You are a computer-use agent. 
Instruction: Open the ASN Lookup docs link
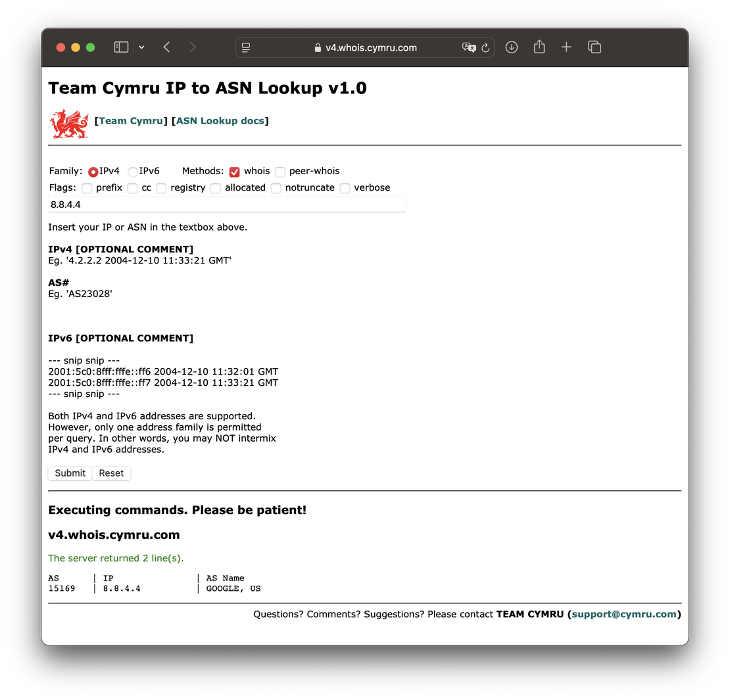tap(220, 120)
